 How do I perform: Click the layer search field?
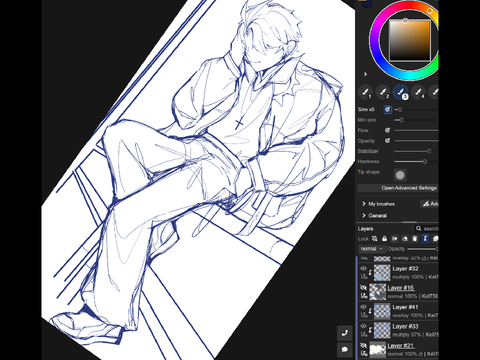[427, 229]
